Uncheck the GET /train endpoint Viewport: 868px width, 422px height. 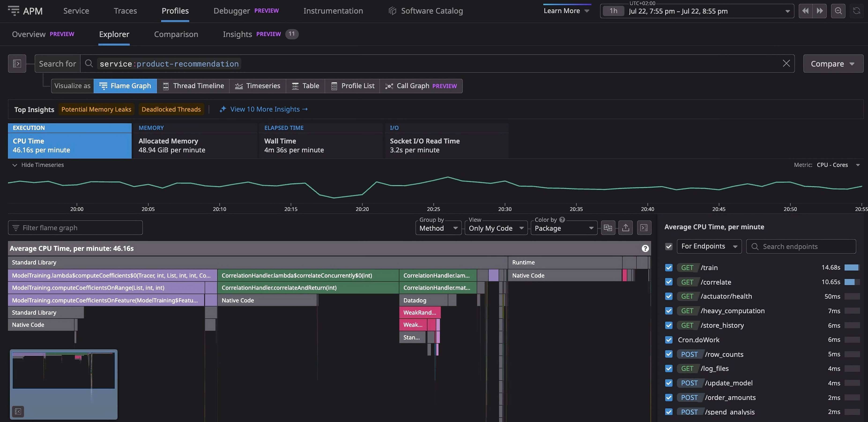[x=669, y=268]
